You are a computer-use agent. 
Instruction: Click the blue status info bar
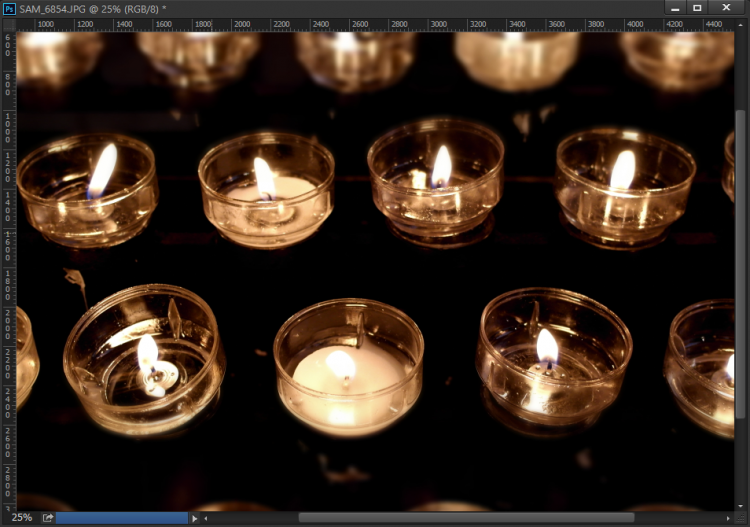pyautogui.click(x=122, y=517)
